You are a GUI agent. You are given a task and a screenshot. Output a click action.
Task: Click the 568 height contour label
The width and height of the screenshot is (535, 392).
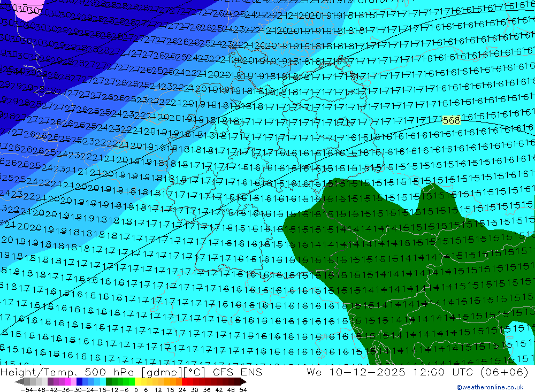click(451, 120)
